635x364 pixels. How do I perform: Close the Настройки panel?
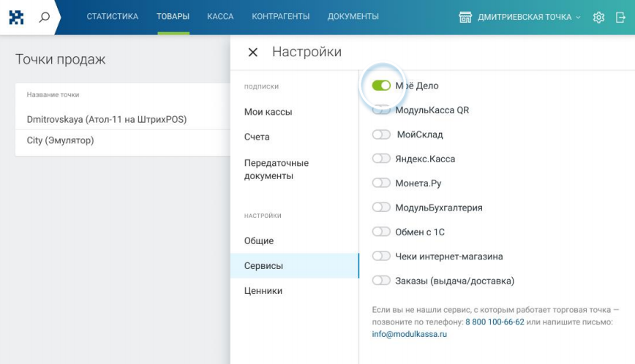click(x=253, y=53)
